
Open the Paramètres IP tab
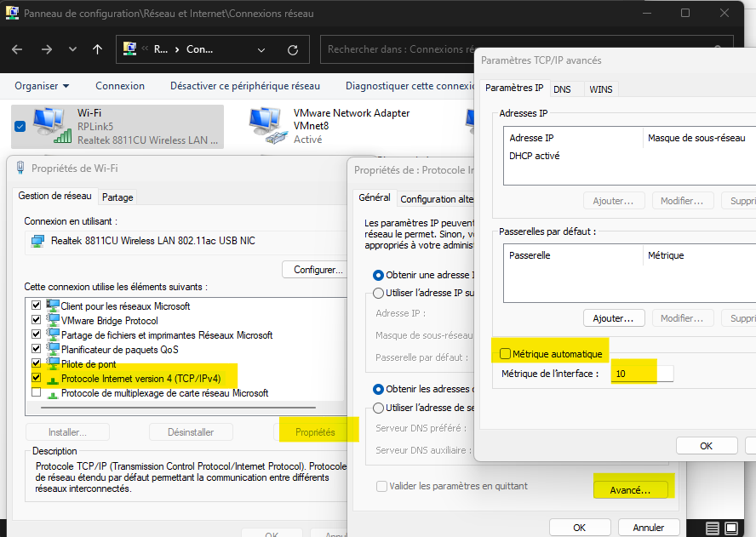514,88
